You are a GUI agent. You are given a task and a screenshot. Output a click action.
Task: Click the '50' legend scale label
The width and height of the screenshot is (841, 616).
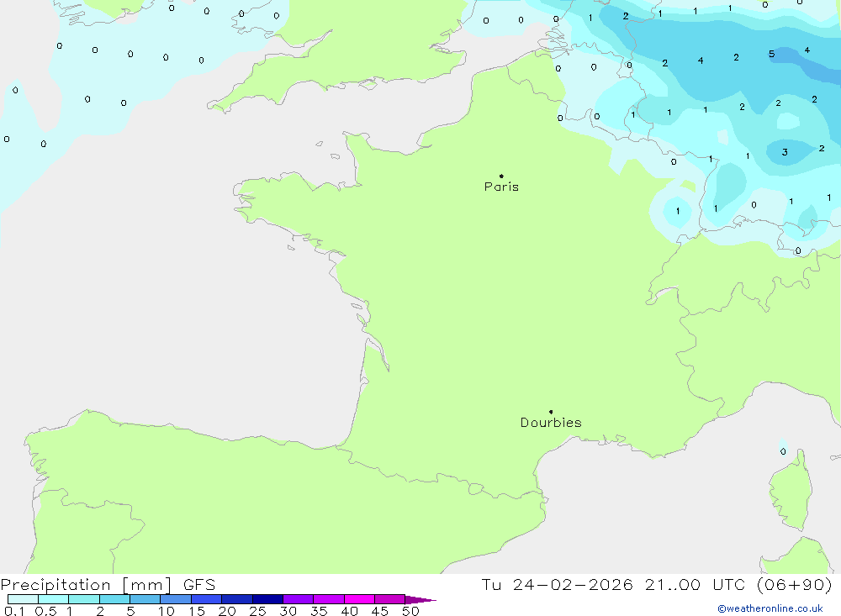click(411, 611)
